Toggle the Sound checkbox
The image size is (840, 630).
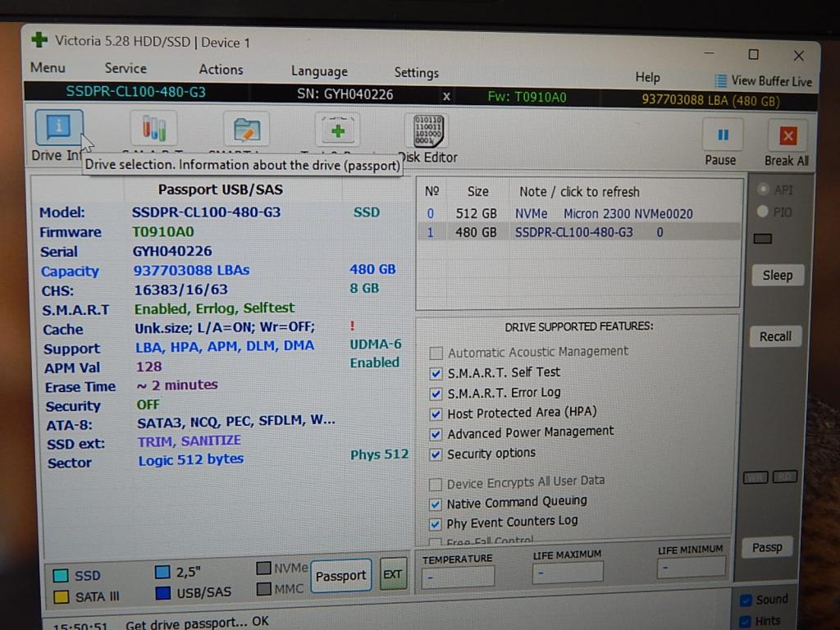(746, 600)
